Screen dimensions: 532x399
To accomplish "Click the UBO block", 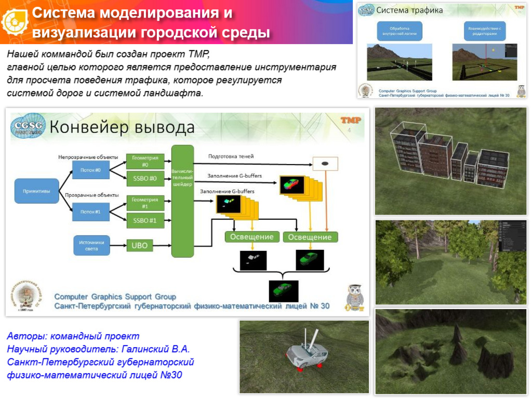I will click(140, 244).
